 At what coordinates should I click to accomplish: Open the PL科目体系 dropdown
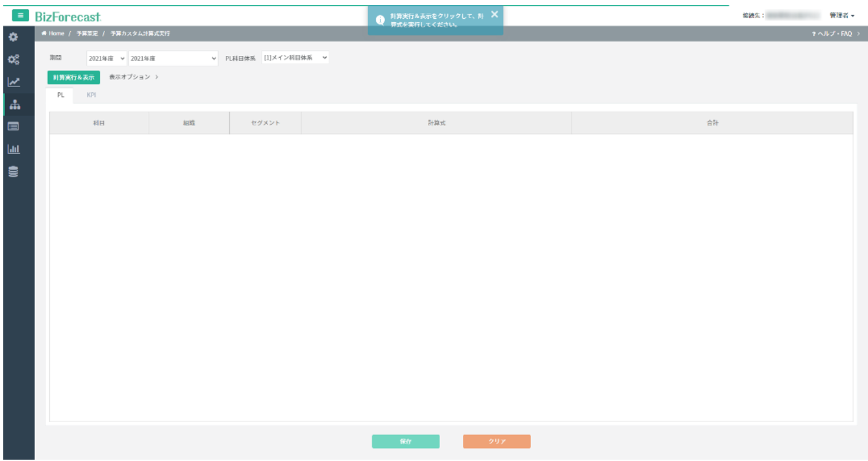click(295, 58)
